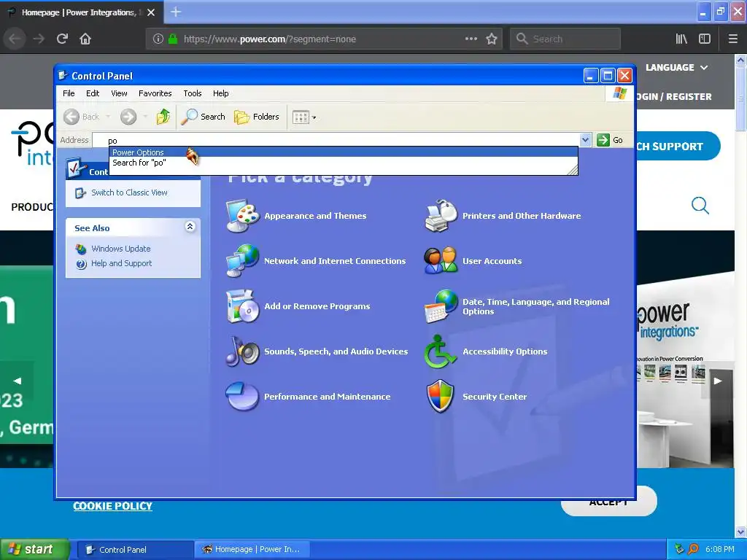Open the Views button dropdown arrow
747x560 pixels.
(x=314, y=117)
